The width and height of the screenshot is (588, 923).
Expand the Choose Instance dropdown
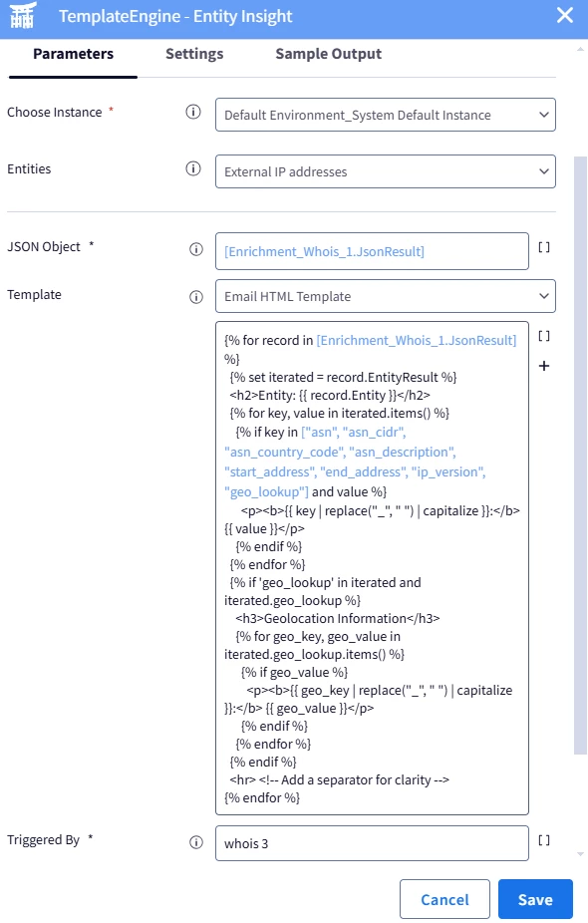[386, 115]
